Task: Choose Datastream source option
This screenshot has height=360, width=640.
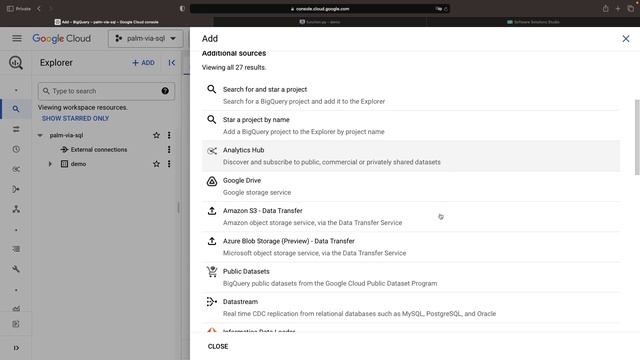Action: [x=411, y=307]
